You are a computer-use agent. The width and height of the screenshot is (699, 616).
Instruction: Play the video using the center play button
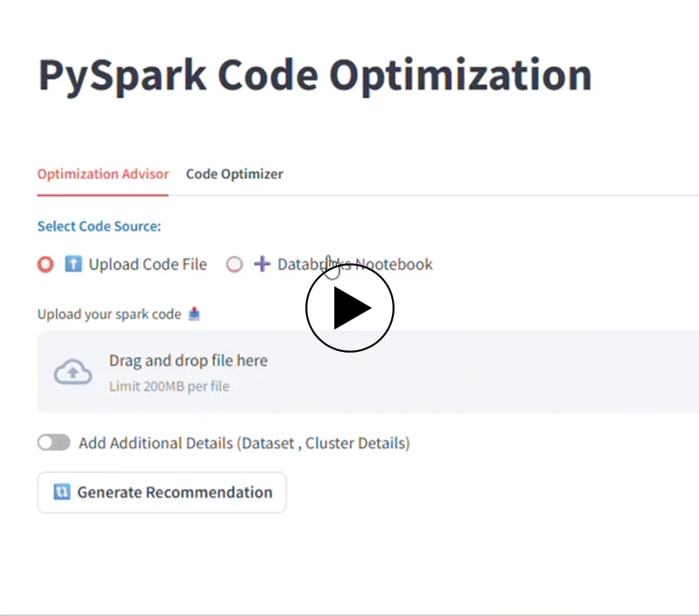(x=349, y=308)
